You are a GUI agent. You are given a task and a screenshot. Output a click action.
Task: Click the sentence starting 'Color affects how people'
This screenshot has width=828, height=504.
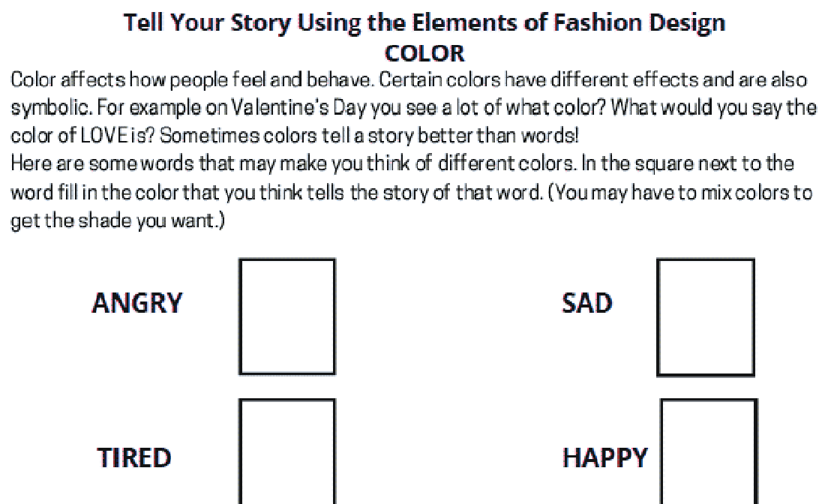193,79
